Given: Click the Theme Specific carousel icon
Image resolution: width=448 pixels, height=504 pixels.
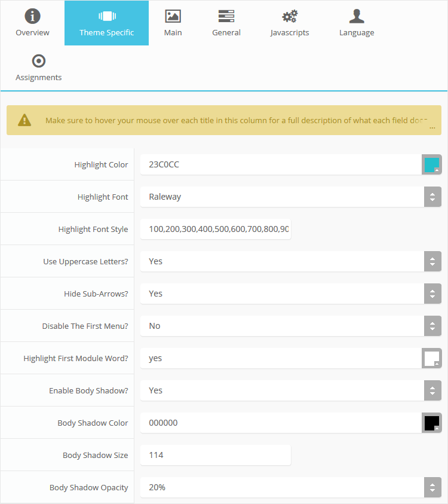Looking at the screenshot, I should coord(106,16).
